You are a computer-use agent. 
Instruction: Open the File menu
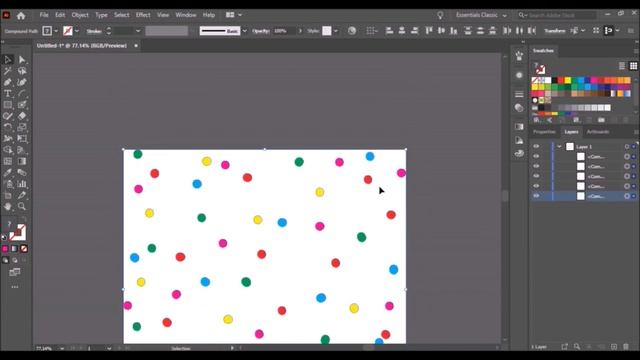pyautogui.click(x=44, y=15)
